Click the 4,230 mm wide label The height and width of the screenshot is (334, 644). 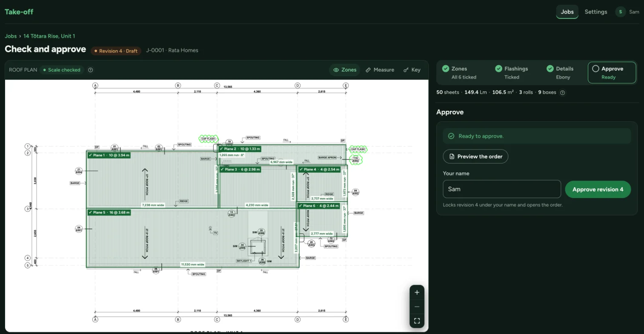pos(257,205)
